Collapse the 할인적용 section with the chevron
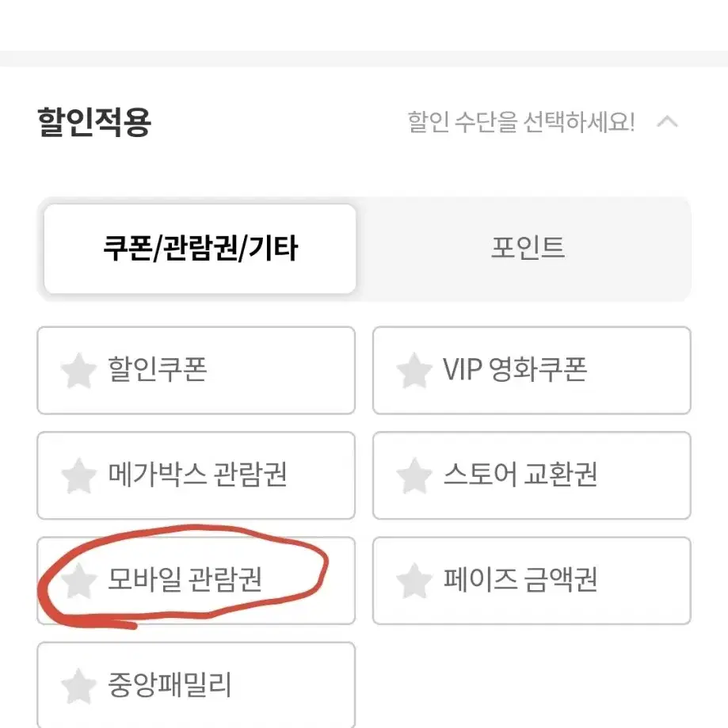The width and height of the screenshot is (728, 728). tap(667, 122)
